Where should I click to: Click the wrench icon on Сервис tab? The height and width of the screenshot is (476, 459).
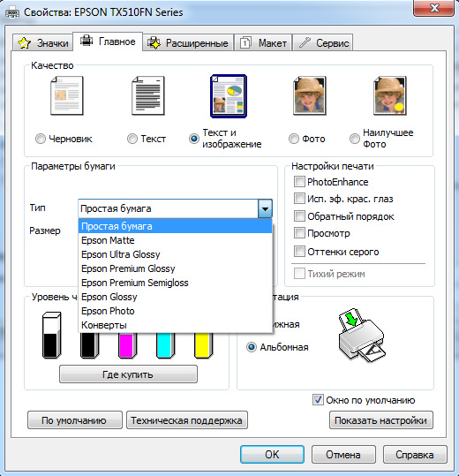click(305, 42)
